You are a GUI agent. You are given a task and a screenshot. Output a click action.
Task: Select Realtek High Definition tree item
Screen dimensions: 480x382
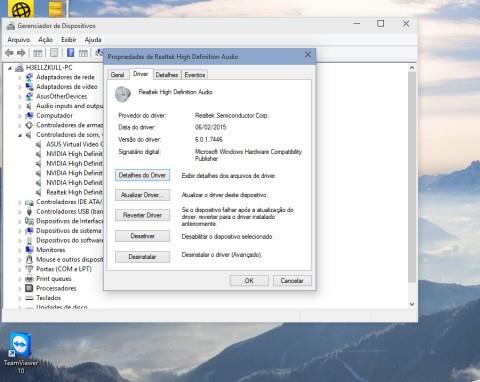point(74,192)
